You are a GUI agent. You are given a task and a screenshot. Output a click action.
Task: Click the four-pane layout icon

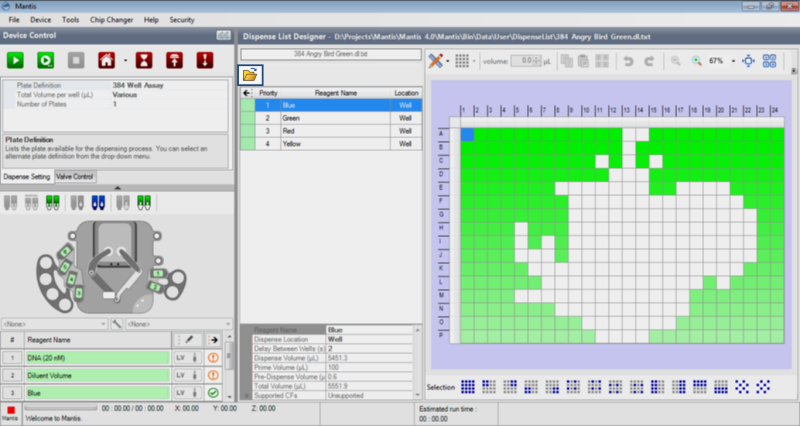pos(769,61)
